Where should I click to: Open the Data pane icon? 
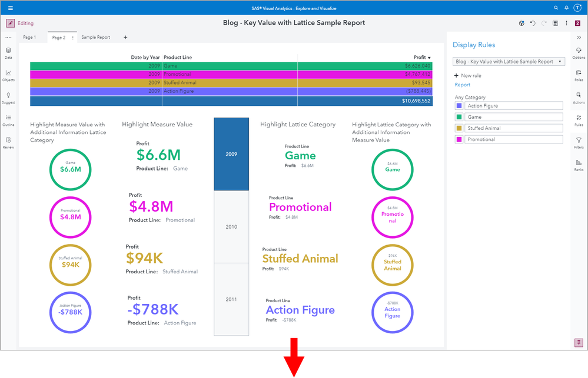pos(8,50)
